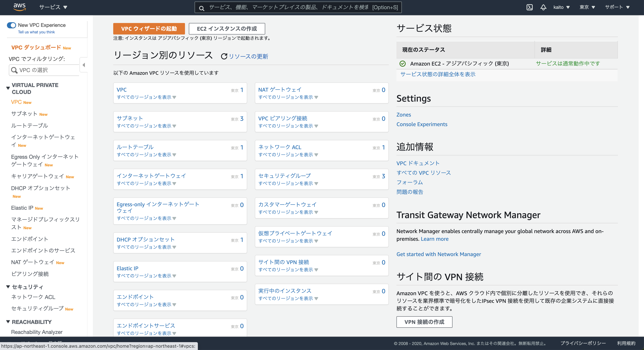Click the AWS logo home icon
Screen dimensions: 644x350
coord(20,7)
